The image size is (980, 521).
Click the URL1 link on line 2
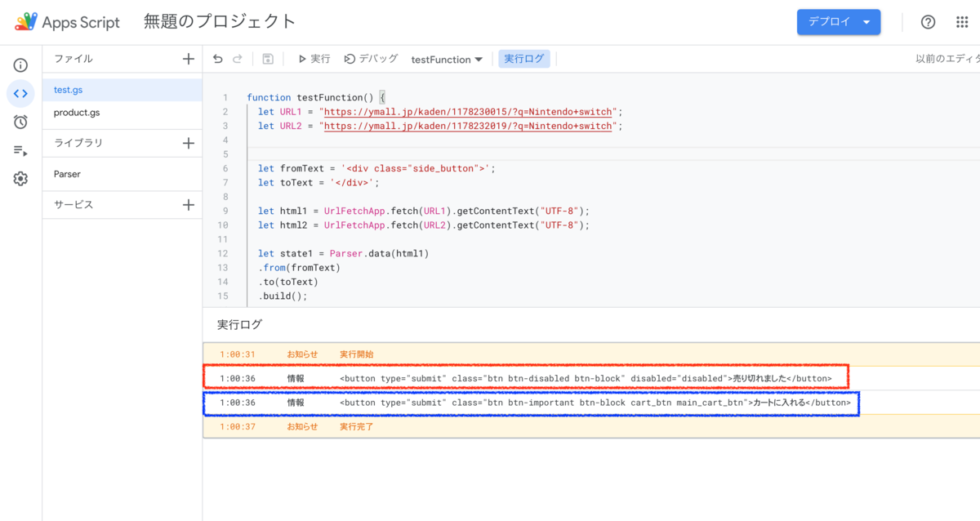click(x=468, y=112)
